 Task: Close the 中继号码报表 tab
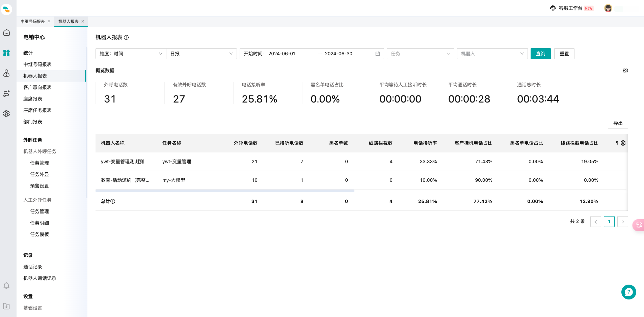(49, 21)
